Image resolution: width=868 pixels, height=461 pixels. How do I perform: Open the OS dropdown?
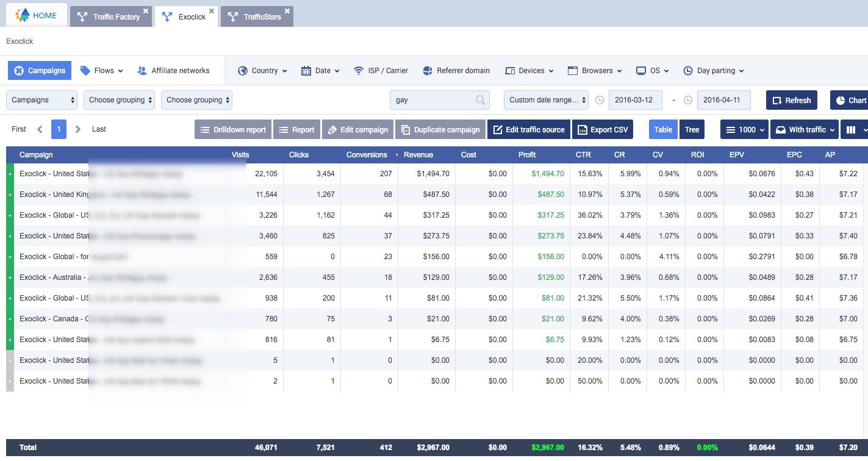click(653, 71)
